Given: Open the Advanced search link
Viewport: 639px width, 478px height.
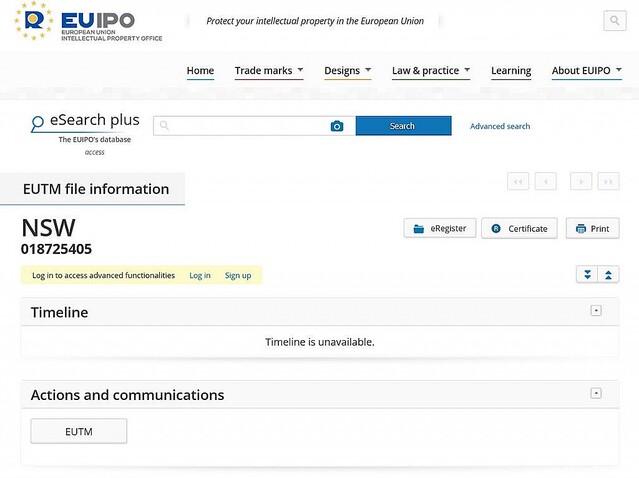Looking at the screenshot, I should point(500,127).
